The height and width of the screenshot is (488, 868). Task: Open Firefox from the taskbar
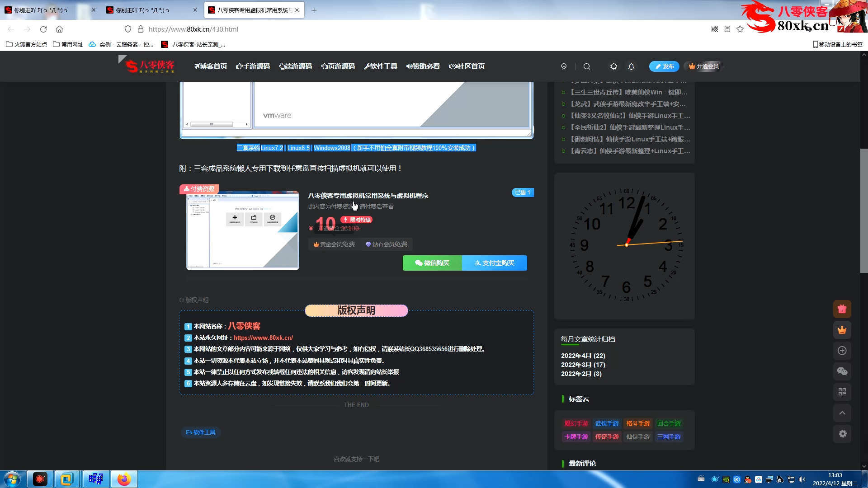[124, 479]
